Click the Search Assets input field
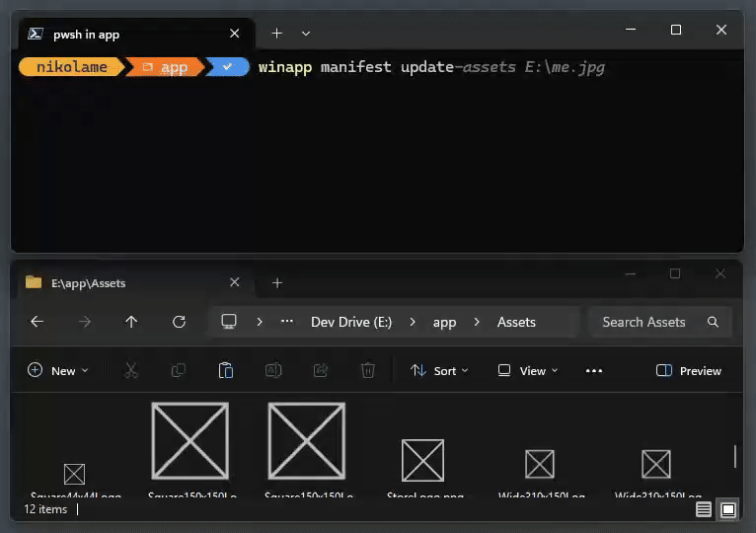 [x=646, y=322]
